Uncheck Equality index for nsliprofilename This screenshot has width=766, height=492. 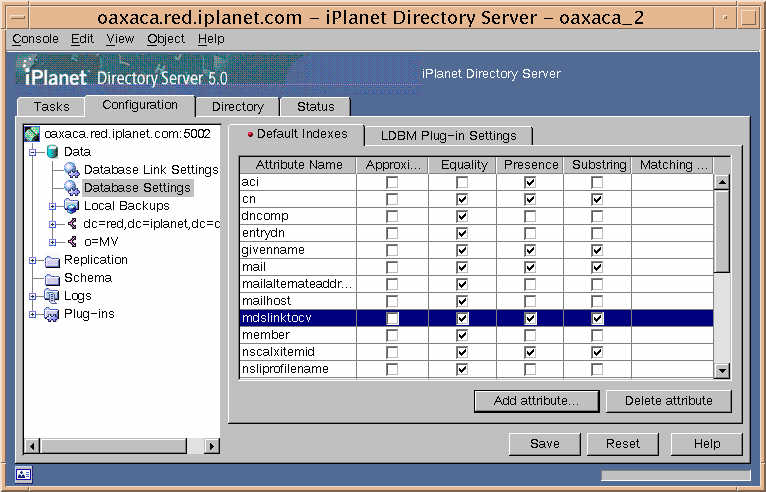(x=462, y=369)
